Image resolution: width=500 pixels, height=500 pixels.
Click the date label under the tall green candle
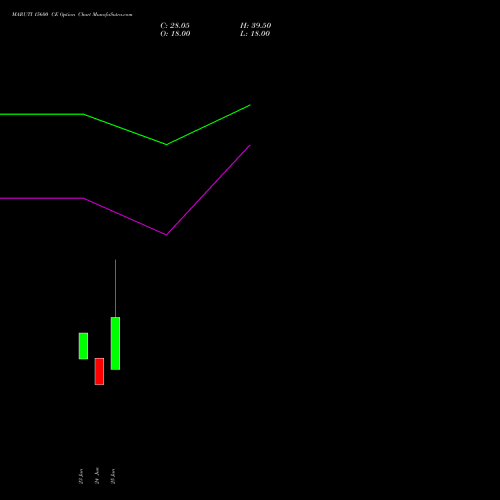click(113, 476)
